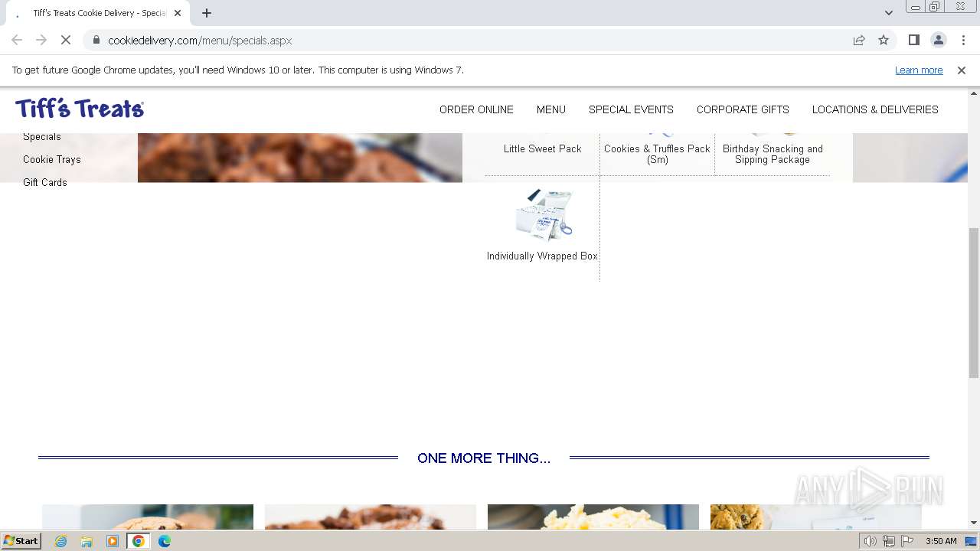The height and width of the screenshot is (551, 980).
Task: Go to SPECIAL EVENTS
Action: pyautogui.click(x=631, y=109)
